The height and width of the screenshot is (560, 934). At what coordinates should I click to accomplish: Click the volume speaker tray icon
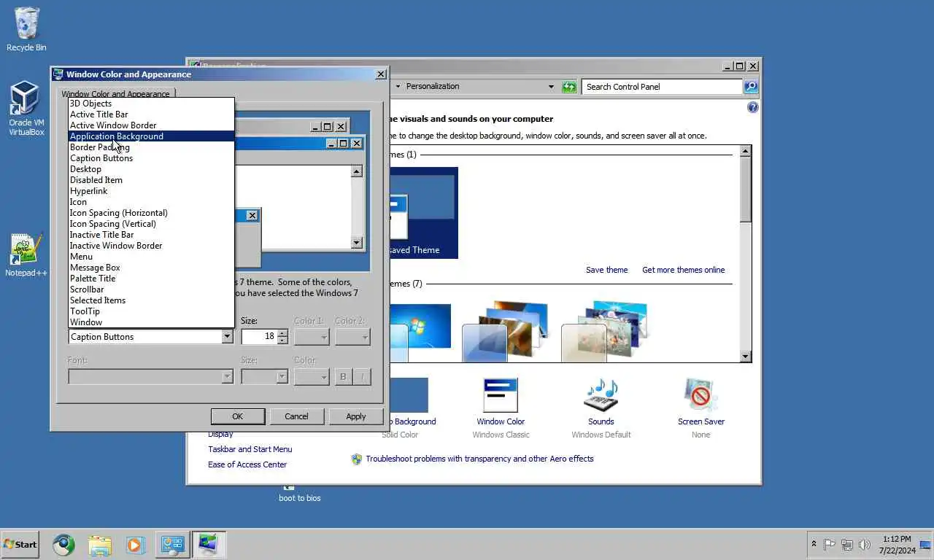coord(865,545)
